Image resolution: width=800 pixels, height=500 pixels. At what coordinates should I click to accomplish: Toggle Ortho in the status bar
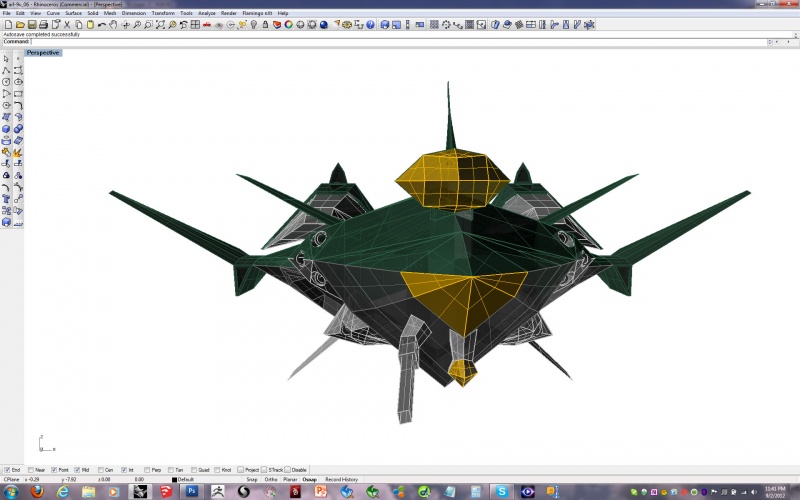click(271, 480)
